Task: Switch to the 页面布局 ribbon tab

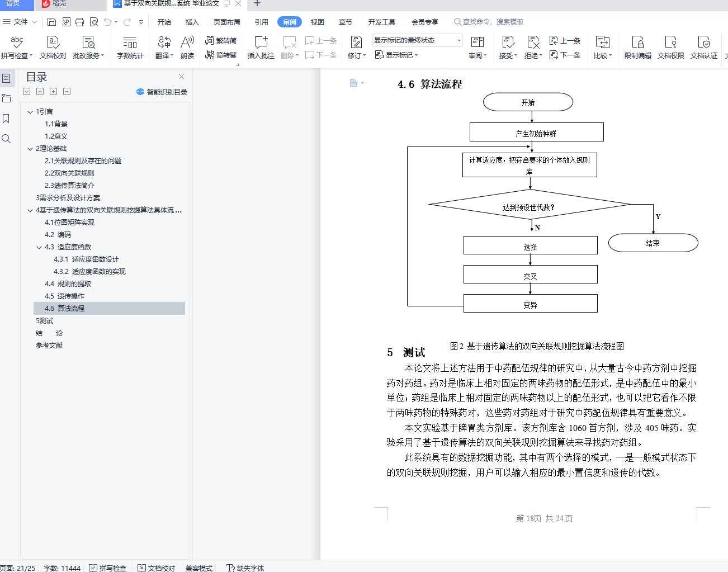Action: (x=227, y=22)
